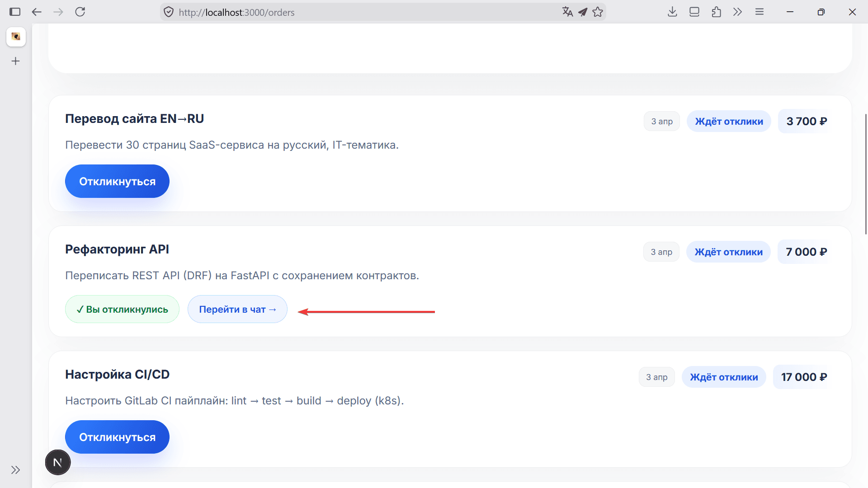868x488 pixels.
Task: Toggle the browser sidebar panel icon
Action: [15, 12]
